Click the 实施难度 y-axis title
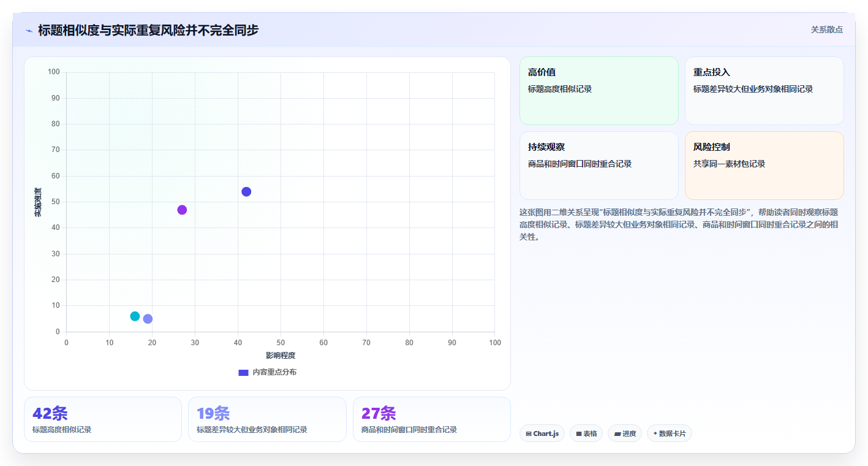868x466 pixels. point(38,202)
